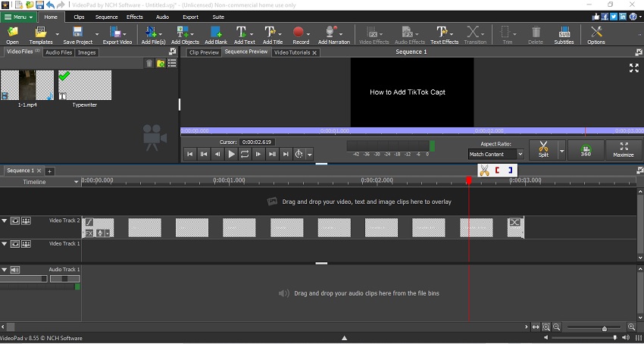The width and height of the screenshot is (644, 344).
Task: Jump to sequence start button
Action: [x=189, y=154]
